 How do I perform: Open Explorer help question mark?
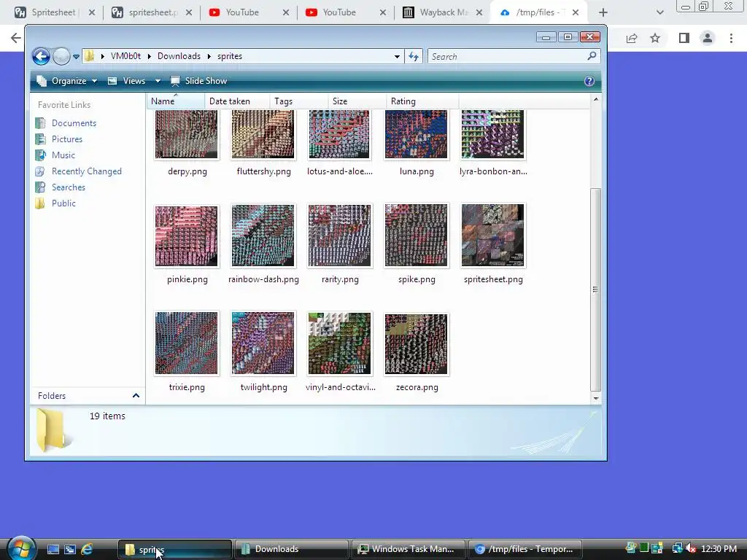(589, 81)
